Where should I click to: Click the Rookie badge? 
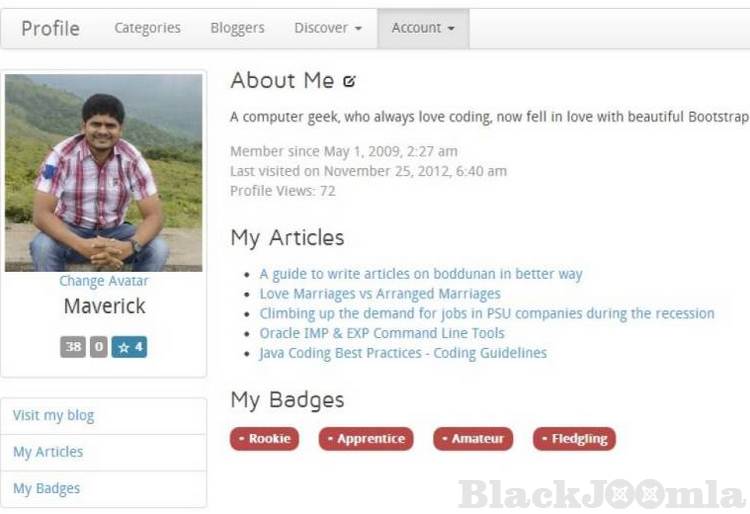pyautogui.click(x=264, y=439)
